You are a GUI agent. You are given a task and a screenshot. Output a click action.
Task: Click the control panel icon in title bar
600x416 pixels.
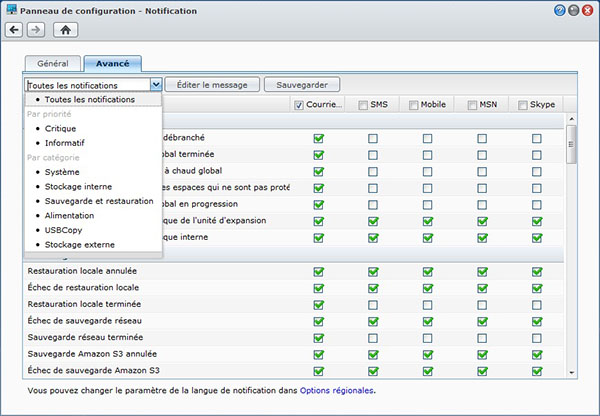[11, 10]
